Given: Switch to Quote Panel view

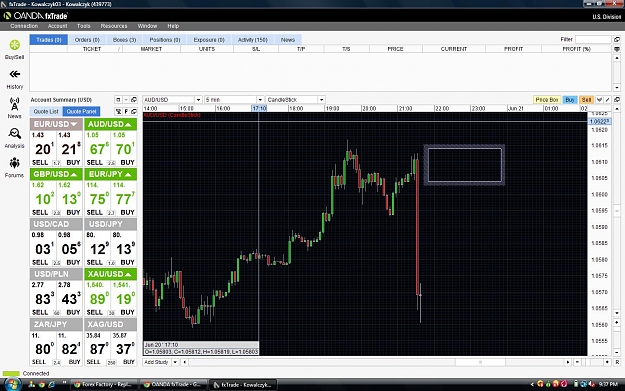Looking at the screenshot, I should point(81,112).
